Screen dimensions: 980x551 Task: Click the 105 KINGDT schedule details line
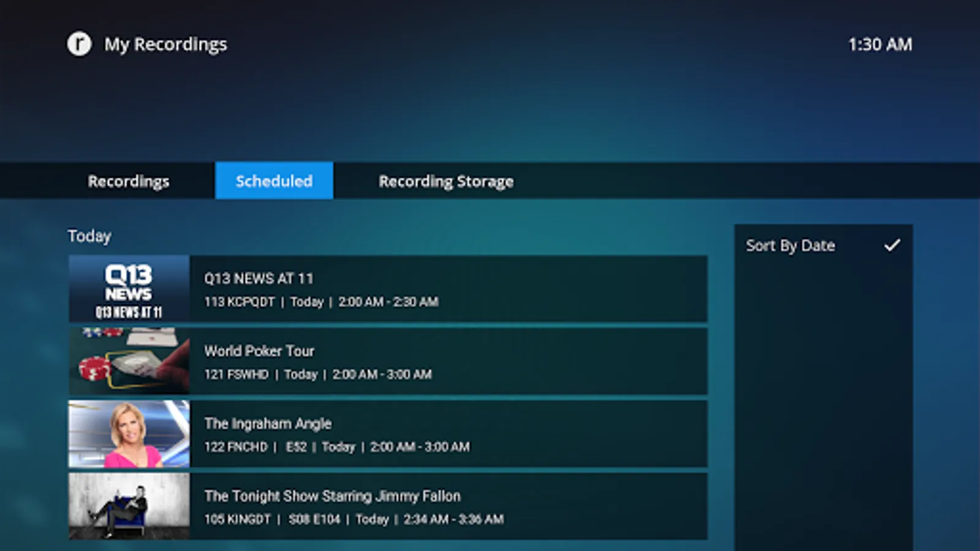354,519
